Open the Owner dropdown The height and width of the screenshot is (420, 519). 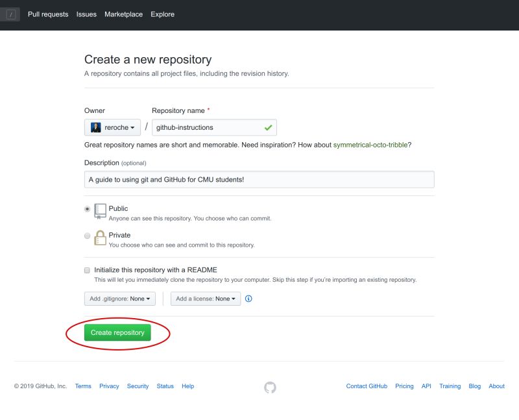point(112,127)
